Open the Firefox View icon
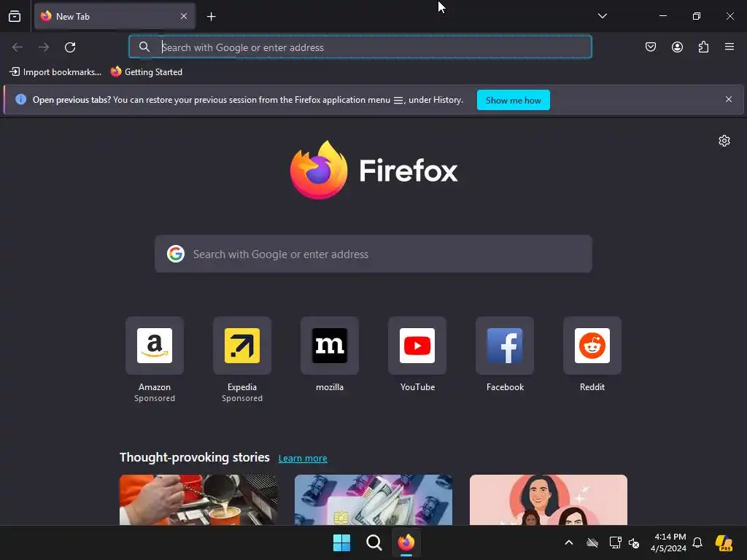 point(15,16)
